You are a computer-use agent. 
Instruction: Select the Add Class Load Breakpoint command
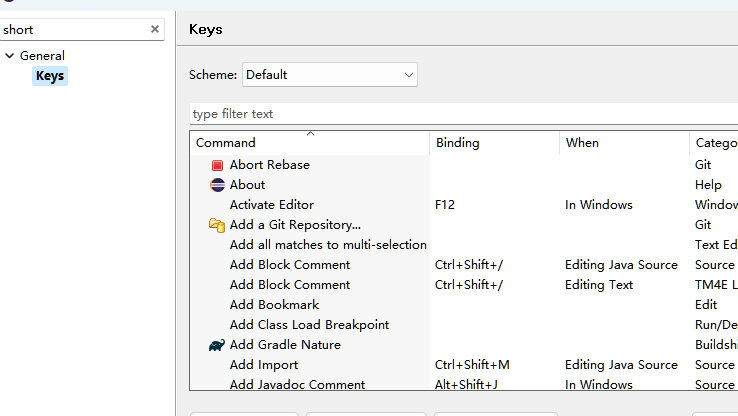pyautogui.click(x=309, y=325)
